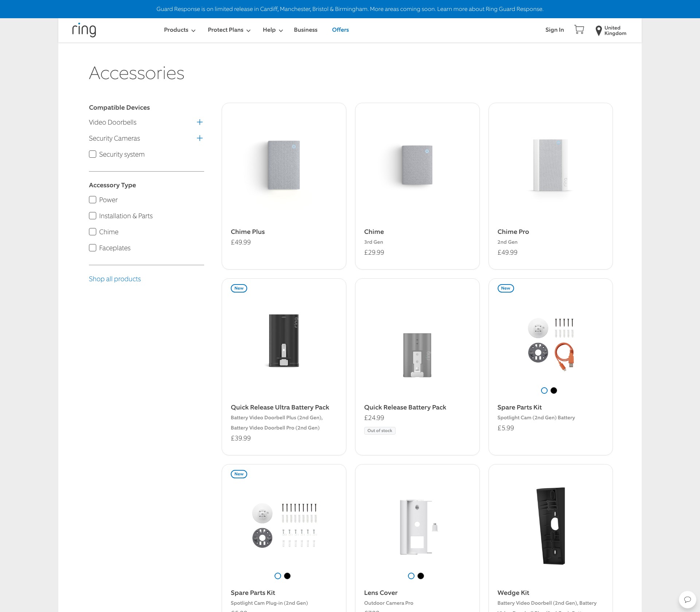Image resolution: width=700 pixels, height=612 pixels.
Task: Click the Chime Plus title
Action: (248, 232)
